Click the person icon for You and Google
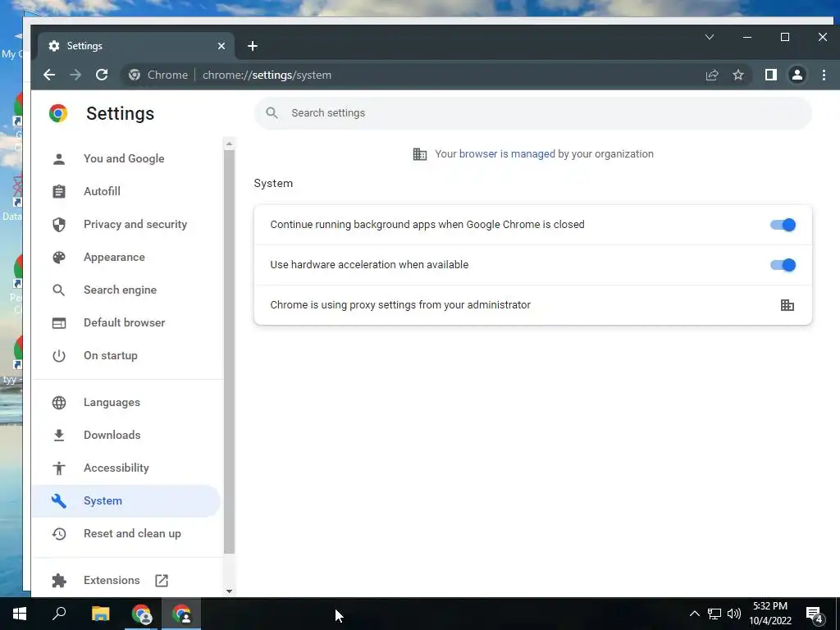 tap(59, 158)
